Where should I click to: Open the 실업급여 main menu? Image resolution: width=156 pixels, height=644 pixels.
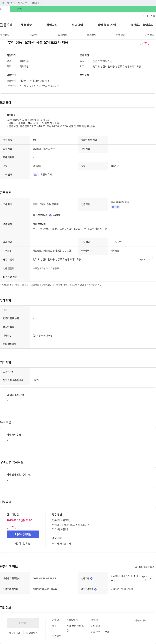pos(77,25)
